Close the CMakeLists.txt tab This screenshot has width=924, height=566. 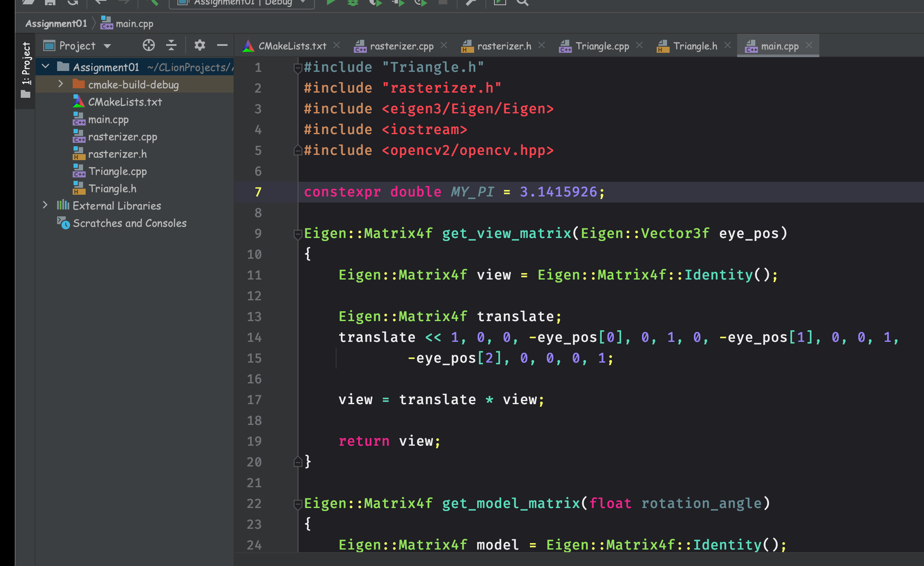pyautogui.click(x=337, y=45)
